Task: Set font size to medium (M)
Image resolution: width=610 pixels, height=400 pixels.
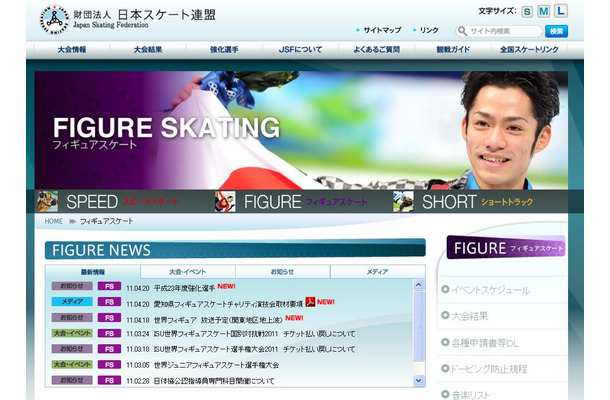Action: (544, 11)
